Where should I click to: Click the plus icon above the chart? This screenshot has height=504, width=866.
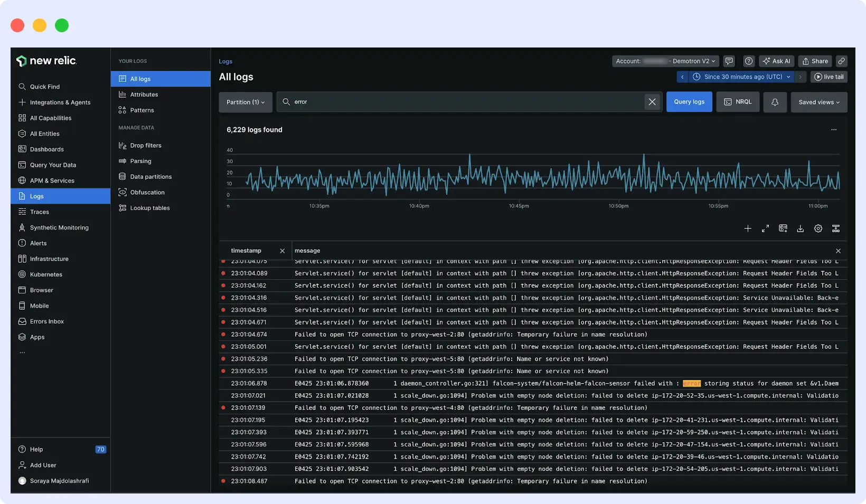pyautogui.click(x=748, y=229)
